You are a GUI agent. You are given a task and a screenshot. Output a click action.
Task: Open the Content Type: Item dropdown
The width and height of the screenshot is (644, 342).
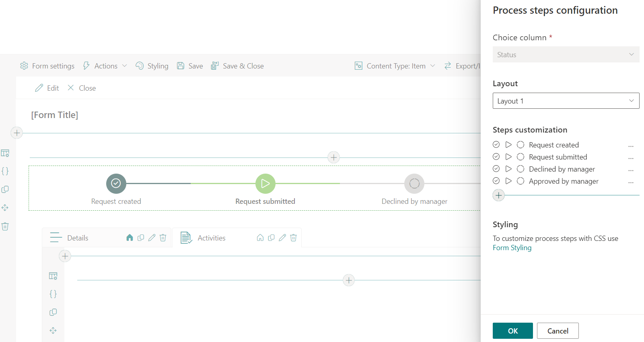pos(395,66)
